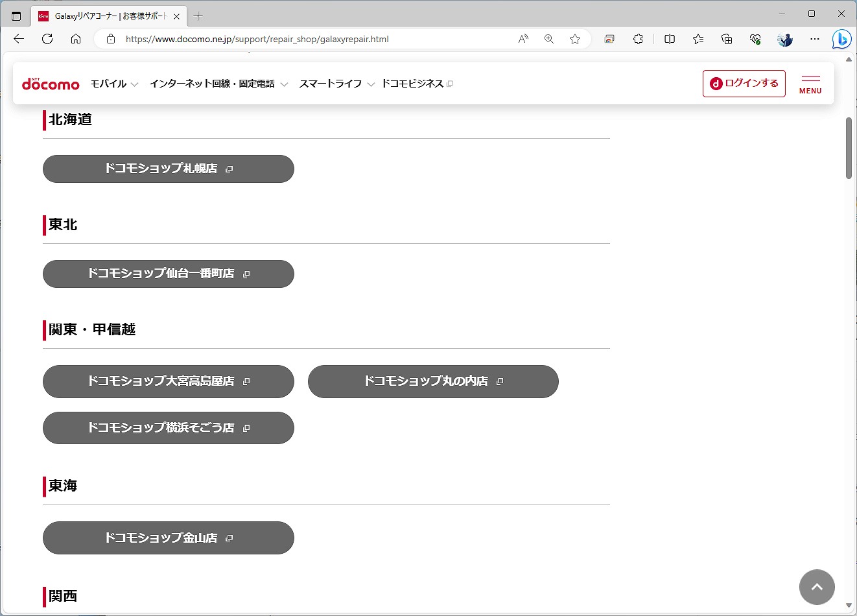The image size is (857, 616).
Task: Open the Collections panel
Action: 727,39
